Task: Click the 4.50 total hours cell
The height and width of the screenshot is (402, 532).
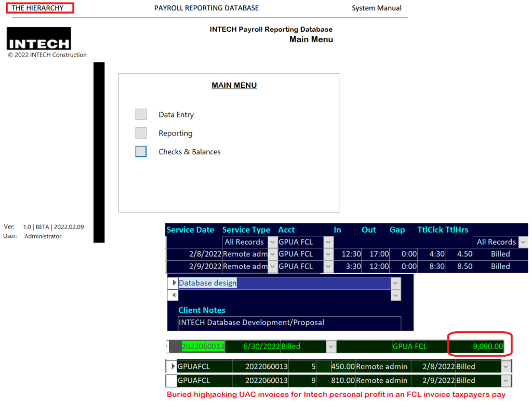Action: pos(459,254)
